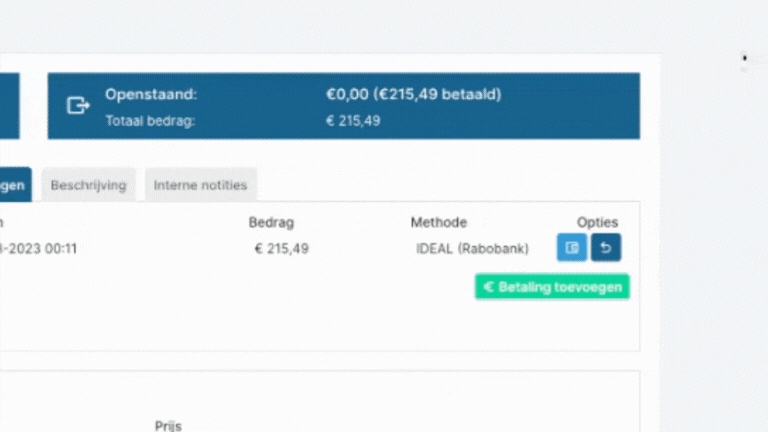The width and height of the screenshot is (768, 432).
Task: Click the Totaal bedrag € 215,49 value
Action: click(x=353, y=121)
